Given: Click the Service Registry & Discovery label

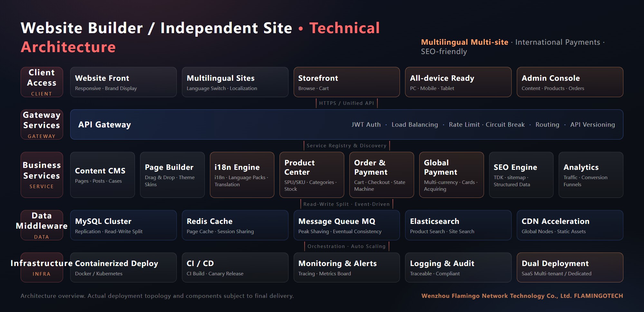Looking at the screenshot, I should (346, 146).
